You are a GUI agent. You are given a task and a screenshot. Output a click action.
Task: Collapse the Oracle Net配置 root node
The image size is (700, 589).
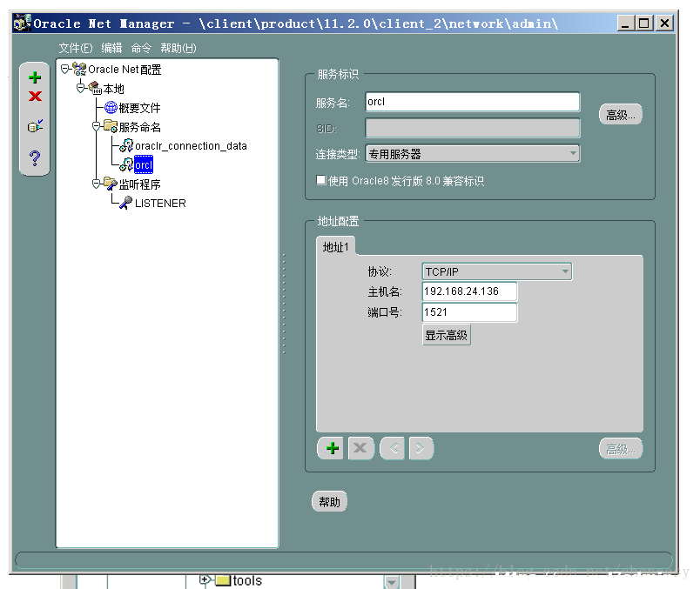tap(65, 69)
